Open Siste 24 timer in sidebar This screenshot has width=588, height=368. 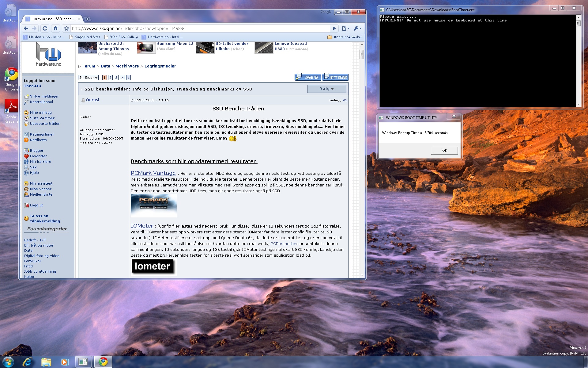[x=42, y=118]
